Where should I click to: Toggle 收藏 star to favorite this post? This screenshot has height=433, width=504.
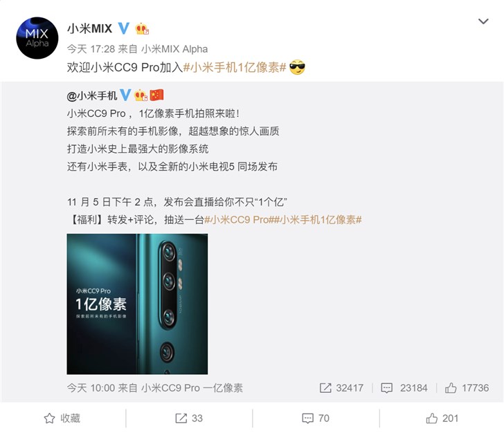pyautogui.click(x=62, y=418)
